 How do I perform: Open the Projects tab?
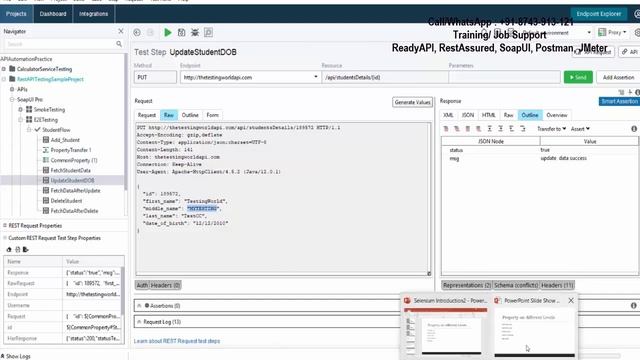tap(16, 14)
